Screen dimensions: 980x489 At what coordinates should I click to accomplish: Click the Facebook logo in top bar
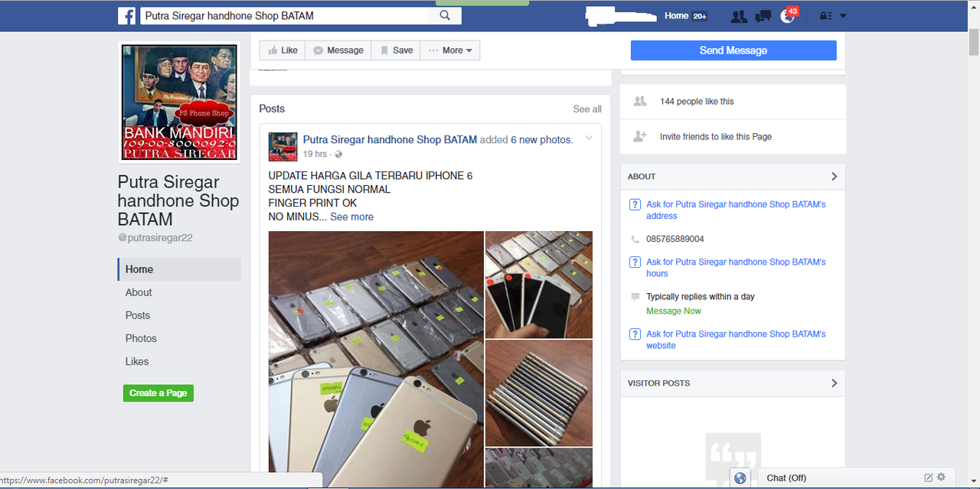pos(126,15)
